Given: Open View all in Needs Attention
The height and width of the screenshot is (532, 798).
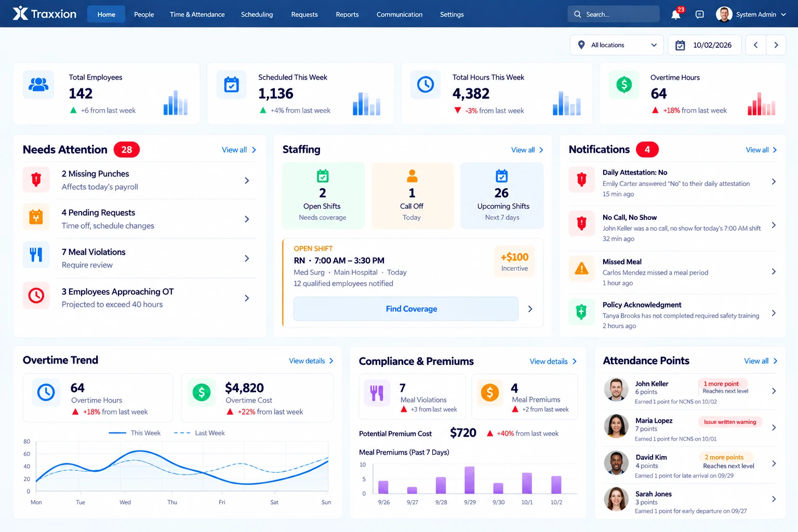Looking at the screenshot, I should tap(239, 150).
